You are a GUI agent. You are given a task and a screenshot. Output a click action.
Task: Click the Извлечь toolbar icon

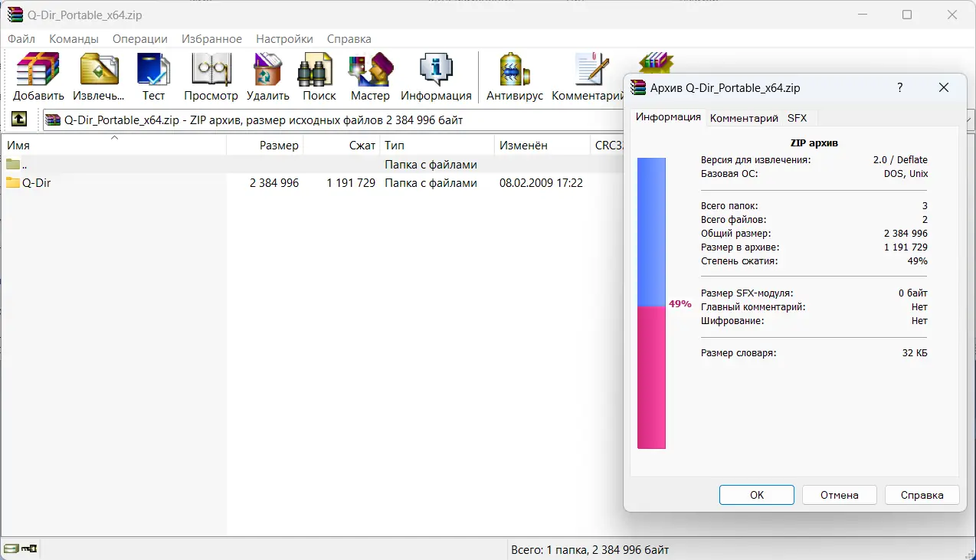point(99,69)
